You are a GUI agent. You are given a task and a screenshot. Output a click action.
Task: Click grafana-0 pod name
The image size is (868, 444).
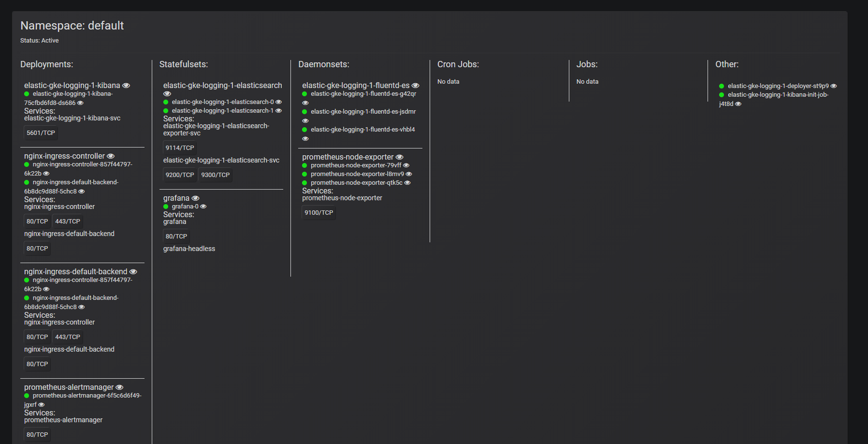click(185, 207)
